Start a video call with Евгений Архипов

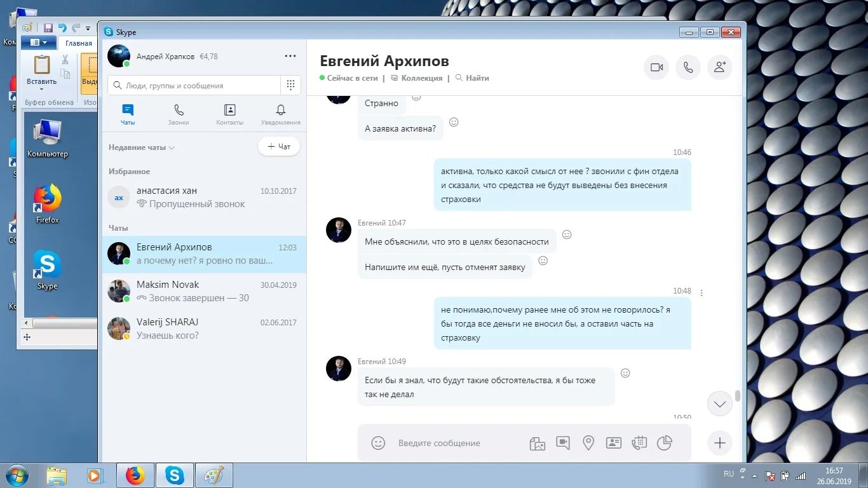click(656, 67)
